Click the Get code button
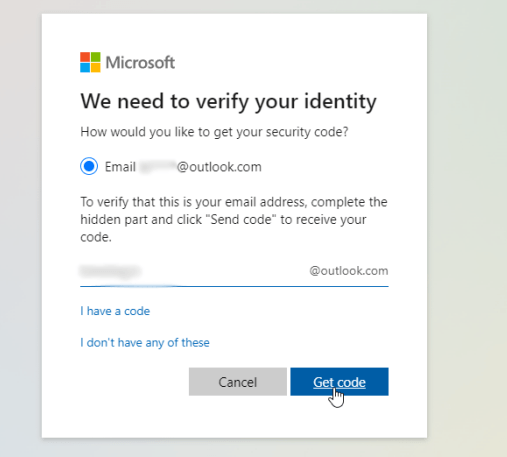Viewport: 507px width, 457px height. coord(339,382)
